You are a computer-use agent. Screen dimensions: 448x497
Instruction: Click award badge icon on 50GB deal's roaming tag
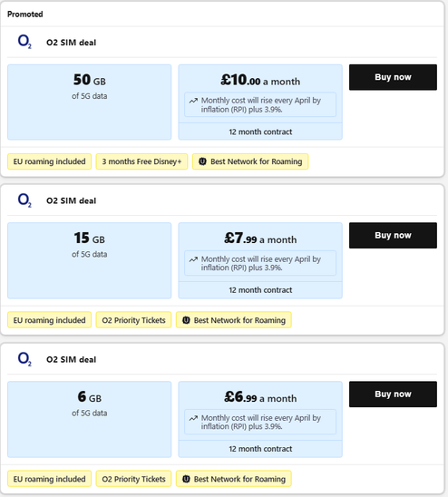[x=202, y=161]
